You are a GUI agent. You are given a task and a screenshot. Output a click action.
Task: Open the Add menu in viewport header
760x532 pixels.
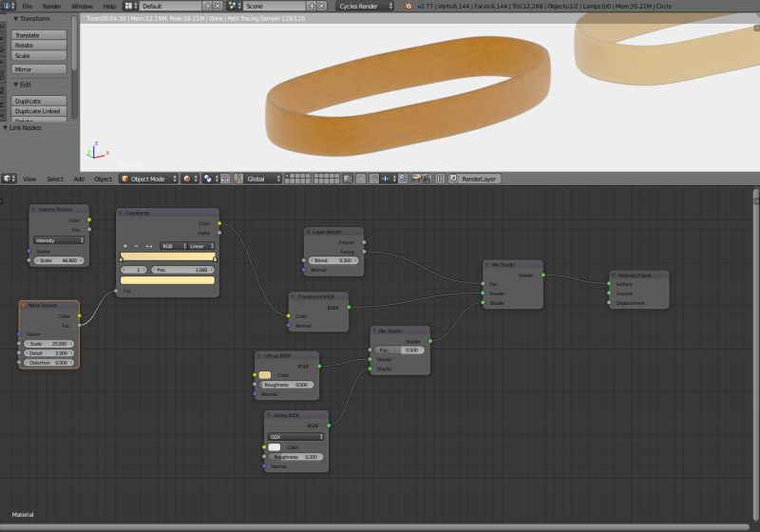coord(79,179)
